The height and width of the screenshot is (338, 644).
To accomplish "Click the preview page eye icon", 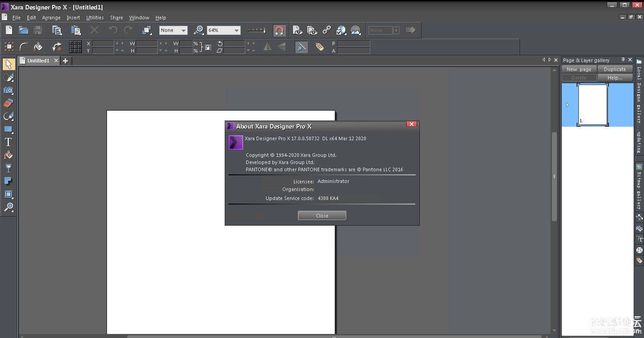I will (298, 30).
